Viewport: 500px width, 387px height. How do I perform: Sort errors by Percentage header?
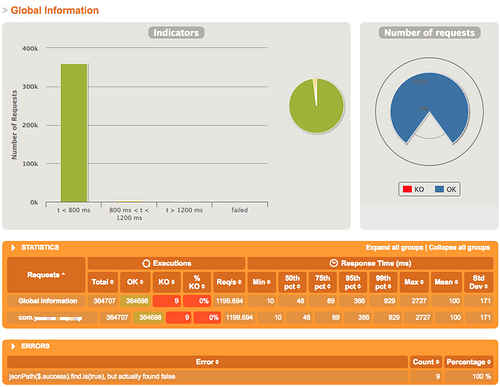pos(468,362)
